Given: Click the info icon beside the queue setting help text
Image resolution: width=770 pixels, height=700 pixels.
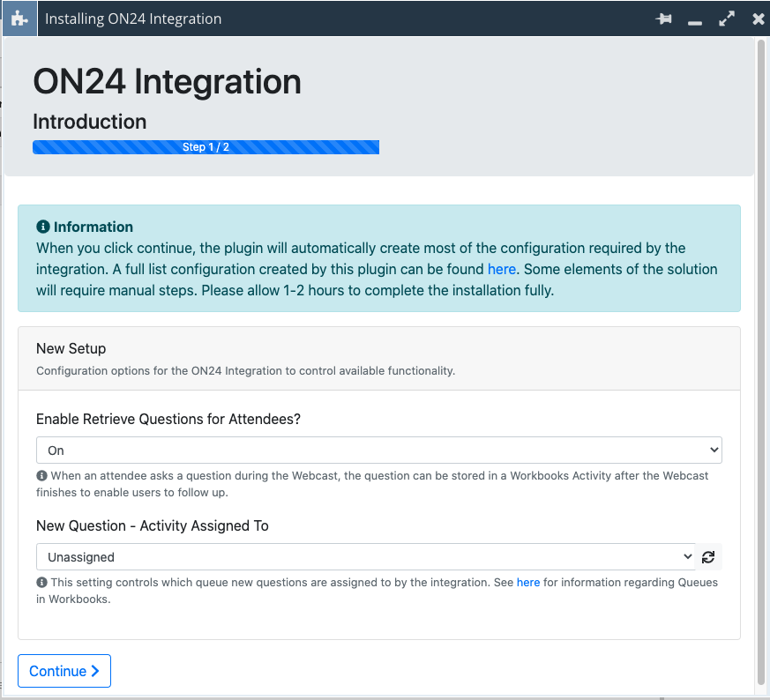Looking at the screenshot, I should coord(41,582).
